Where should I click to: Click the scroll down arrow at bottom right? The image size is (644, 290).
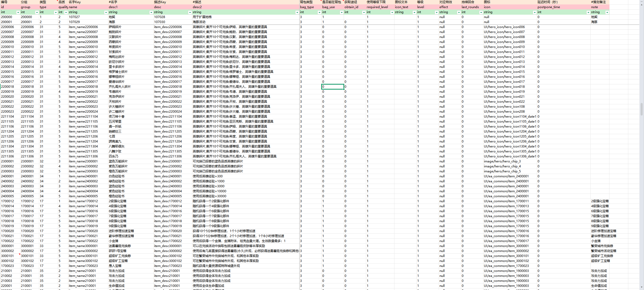coord(642,287)
